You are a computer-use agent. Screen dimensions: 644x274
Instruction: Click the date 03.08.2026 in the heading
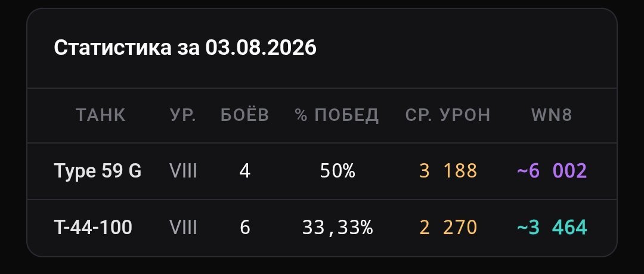[x=261, y=48]
